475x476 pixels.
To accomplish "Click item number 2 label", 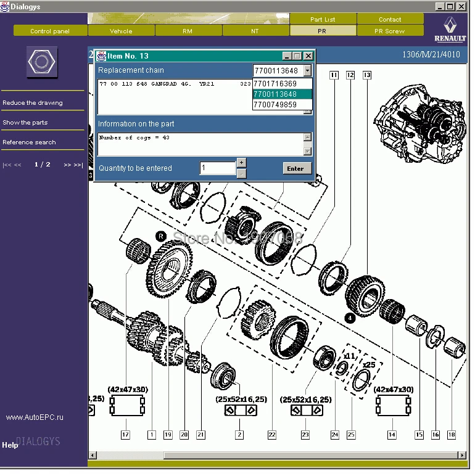I will (239, 435).
